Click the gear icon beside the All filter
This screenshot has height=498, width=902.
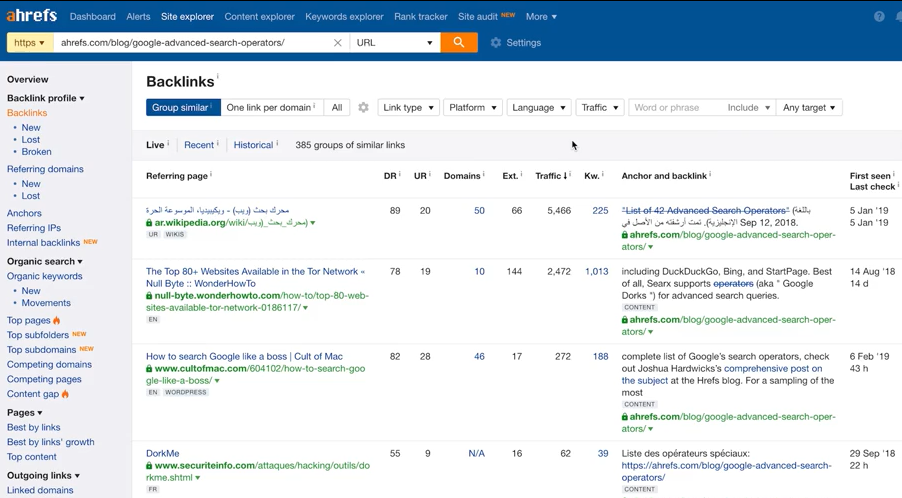point(363,108)
